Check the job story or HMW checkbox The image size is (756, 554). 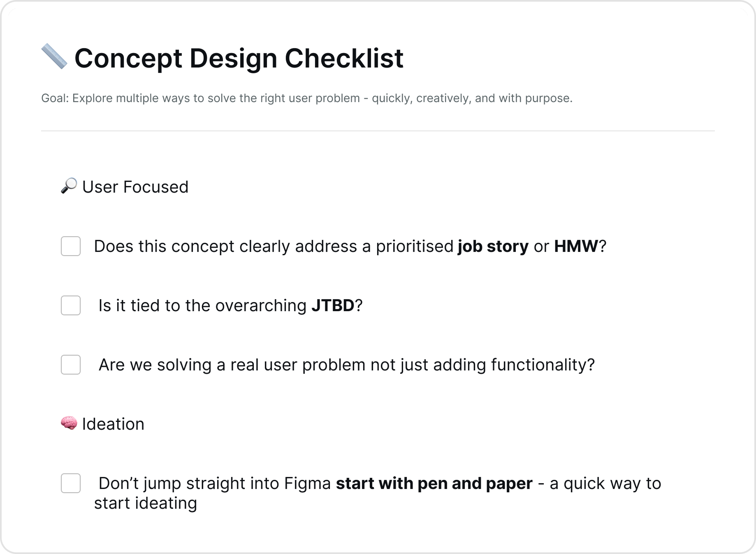point(71,246)
